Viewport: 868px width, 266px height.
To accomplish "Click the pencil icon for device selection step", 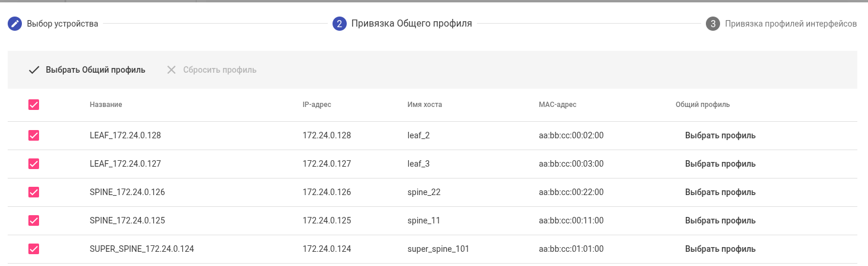I will coord(15,24).
